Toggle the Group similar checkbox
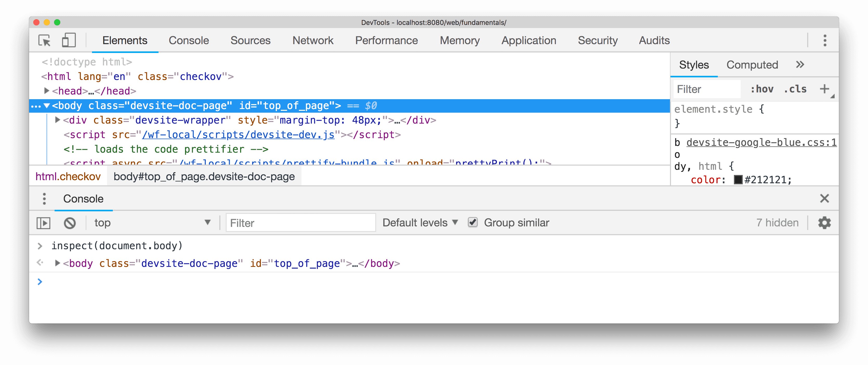The height and width of the screenshot is (365, 868). click(x=472, y=222)
